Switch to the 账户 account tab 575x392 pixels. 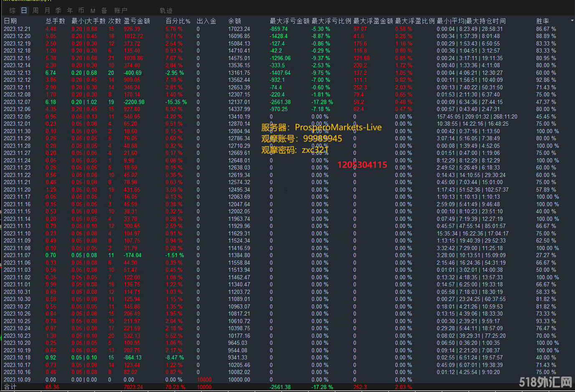[x=121, y=10]
